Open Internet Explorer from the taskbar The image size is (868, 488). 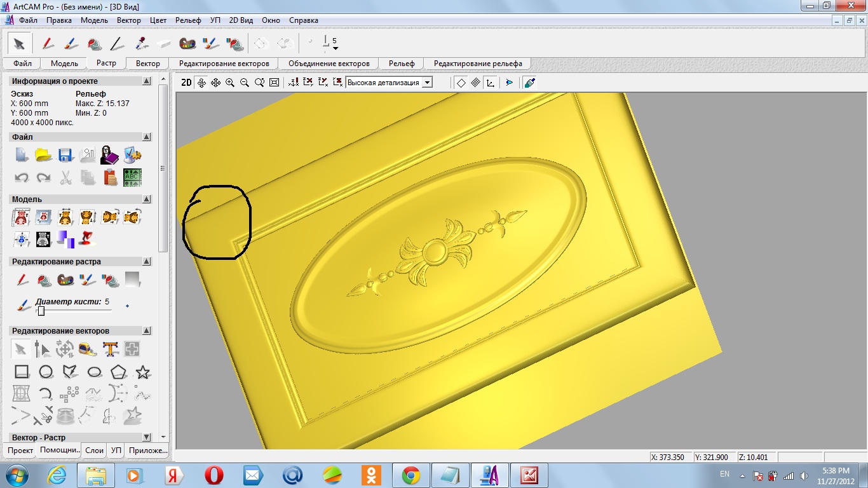[57, 475]
